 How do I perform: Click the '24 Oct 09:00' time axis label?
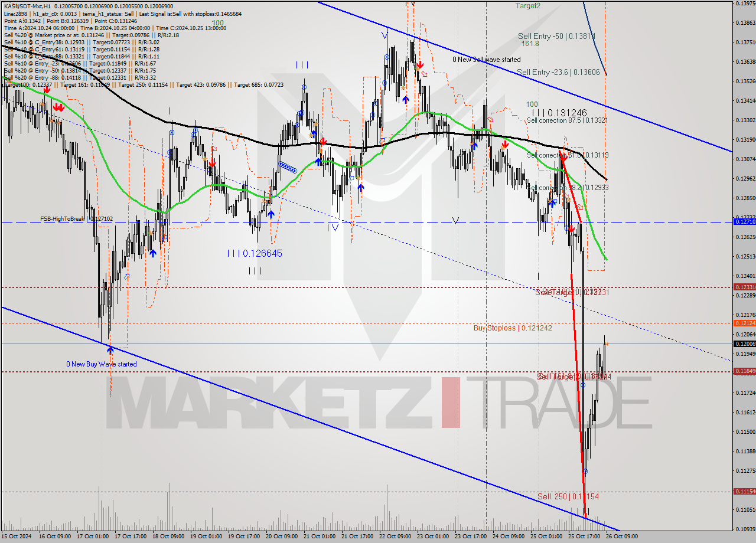[509, 537]
